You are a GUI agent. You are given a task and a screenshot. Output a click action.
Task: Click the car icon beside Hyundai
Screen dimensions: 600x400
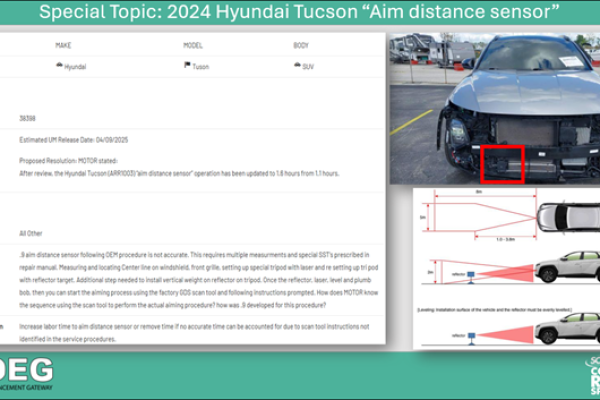tap(58, 66)
